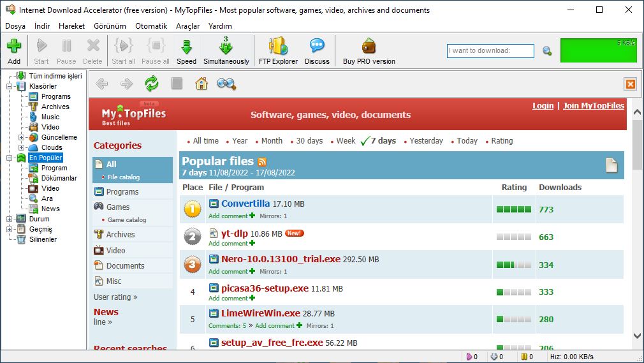This screenshot has width=644, height=363.
Task: Open the Yardım menu
Action: click(220, 26)
